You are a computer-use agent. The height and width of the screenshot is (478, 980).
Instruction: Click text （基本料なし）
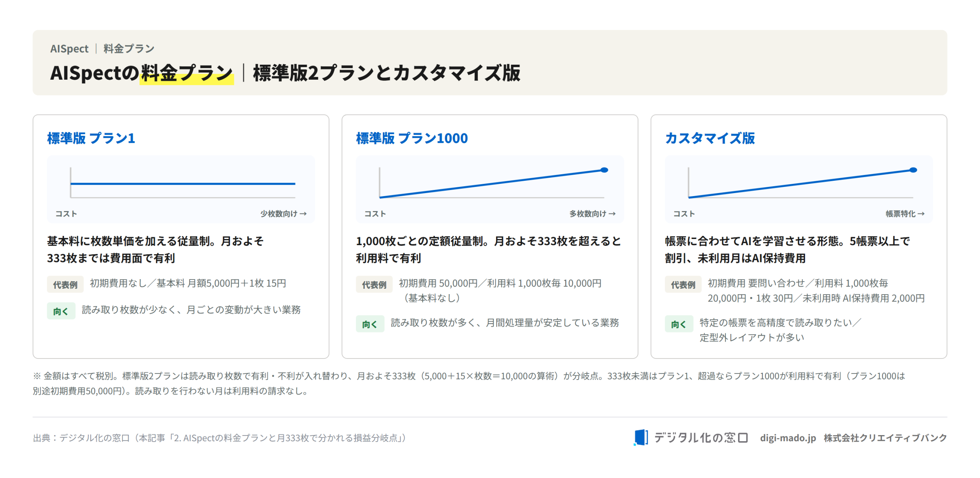coord(432,298)
